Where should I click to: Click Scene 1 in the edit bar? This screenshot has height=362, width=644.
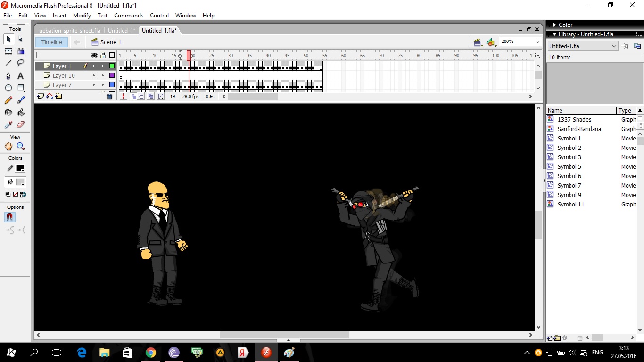pos(106,42)
